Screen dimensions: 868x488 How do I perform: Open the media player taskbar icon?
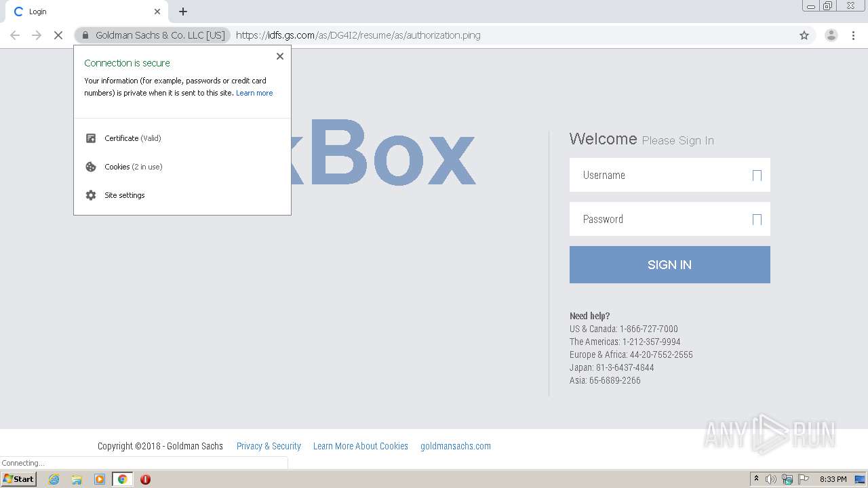click(100, 479)
